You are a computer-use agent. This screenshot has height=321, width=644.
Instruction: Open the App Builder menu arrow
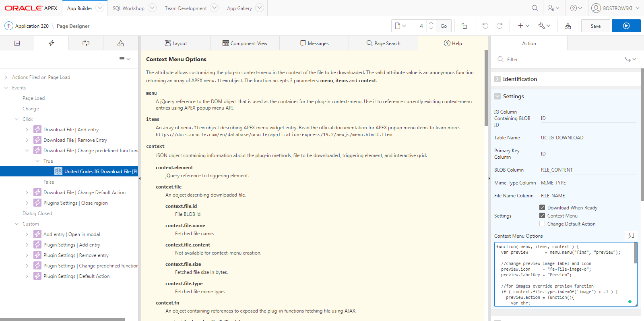click(100, 8)
